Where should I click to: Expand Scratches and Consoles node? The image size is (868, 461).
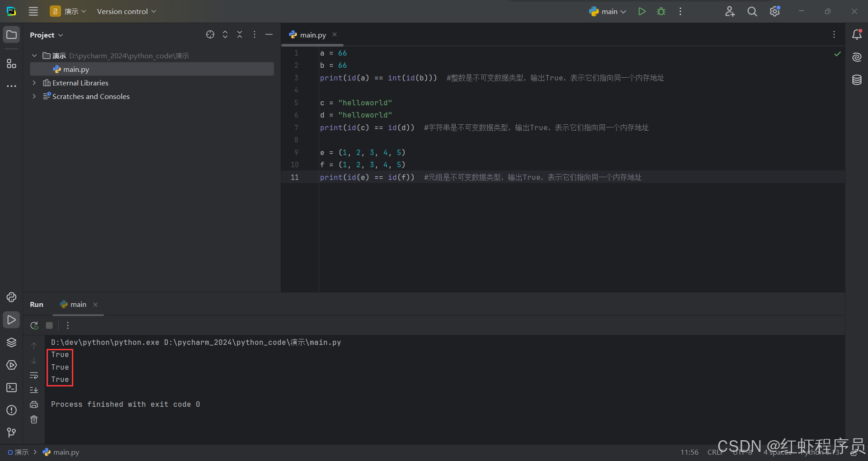coord(34,96)
